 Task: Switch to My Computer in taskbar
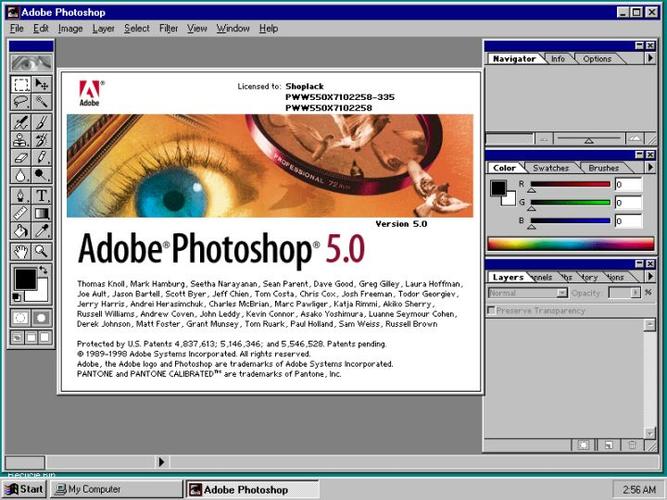click(115, 489)
